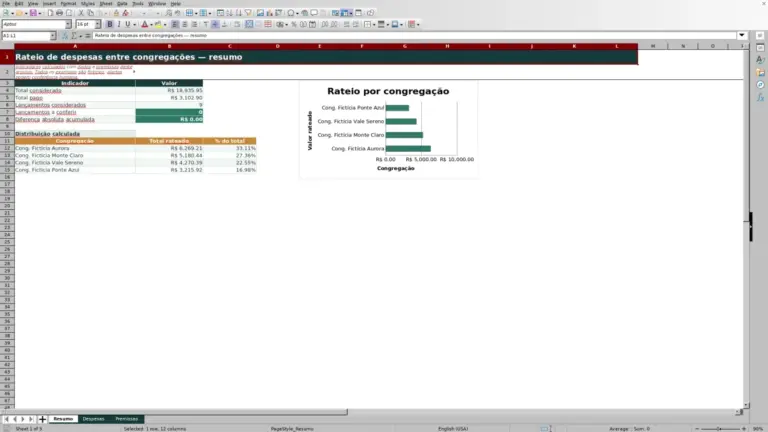Open the Data menu
The width and height of the screenshot is (768, 432).
point(122,3)
